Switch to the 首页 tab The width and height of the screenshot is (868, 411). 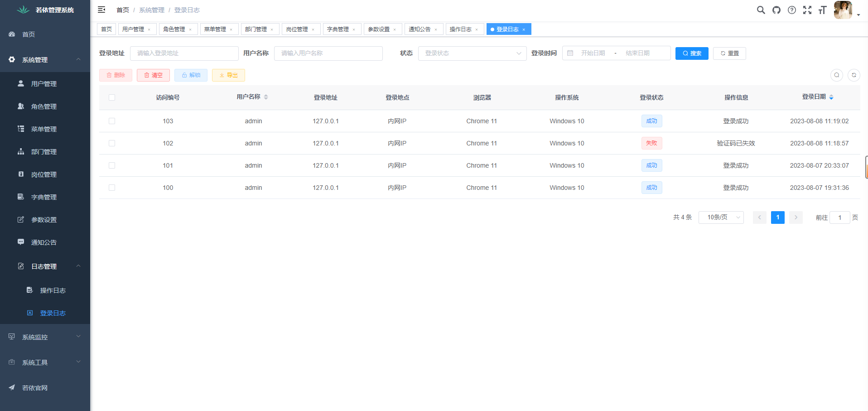106,29
